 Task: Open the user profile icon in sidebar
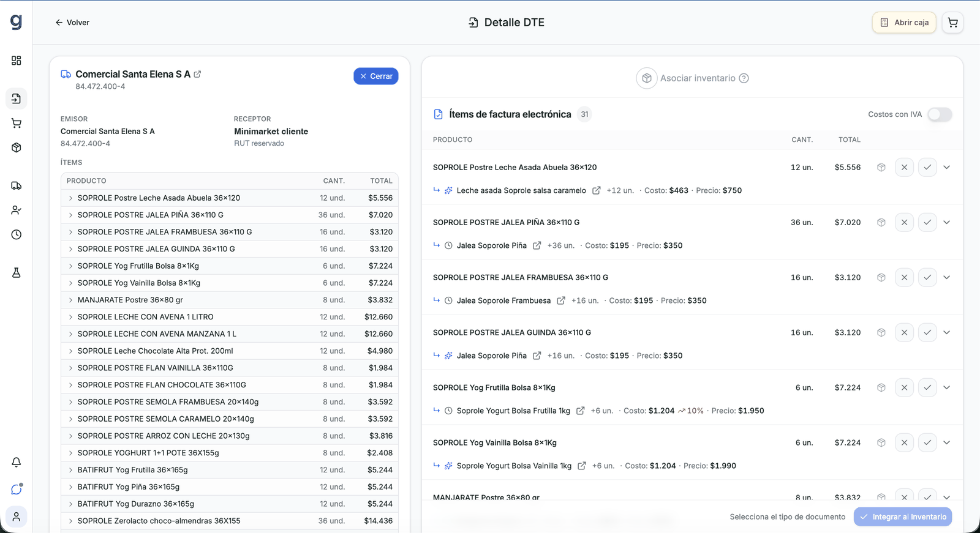(17, 516)
